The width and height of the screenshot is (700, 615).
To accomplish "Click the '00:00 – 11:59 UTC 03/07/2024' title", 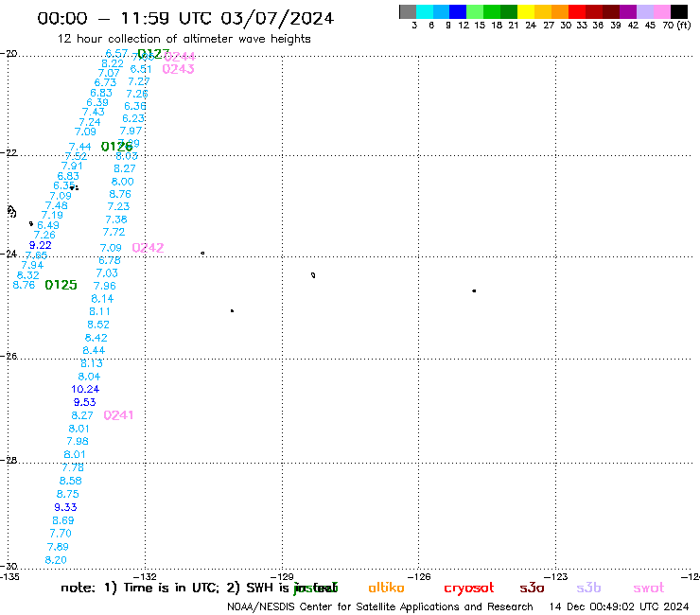I will (x=185, y=18).
